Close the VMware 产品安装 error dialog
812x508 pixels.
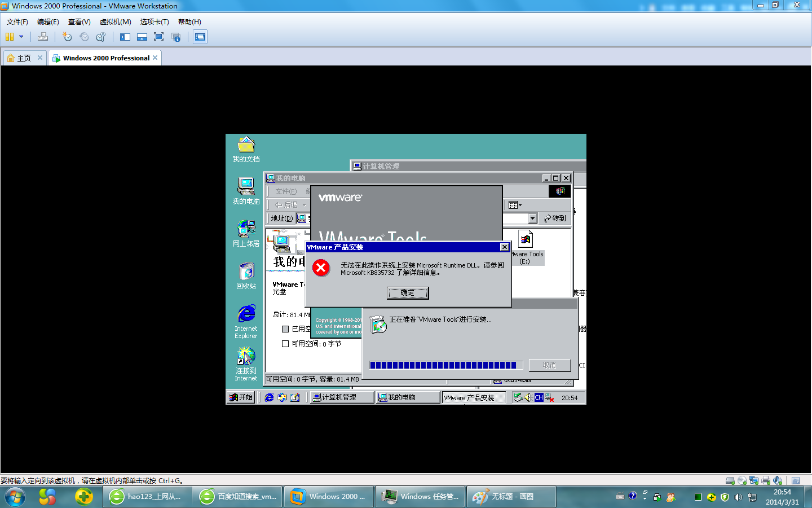coord(505,247)
